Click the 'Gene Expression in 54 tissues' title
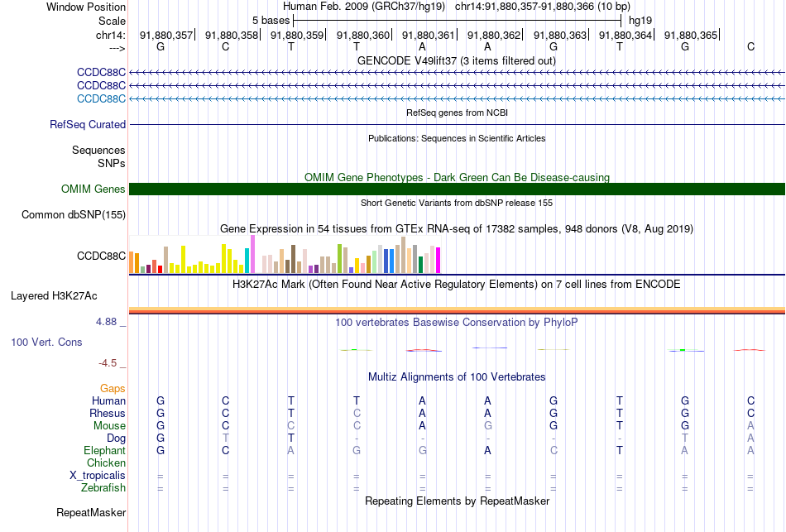 [457, 229]
